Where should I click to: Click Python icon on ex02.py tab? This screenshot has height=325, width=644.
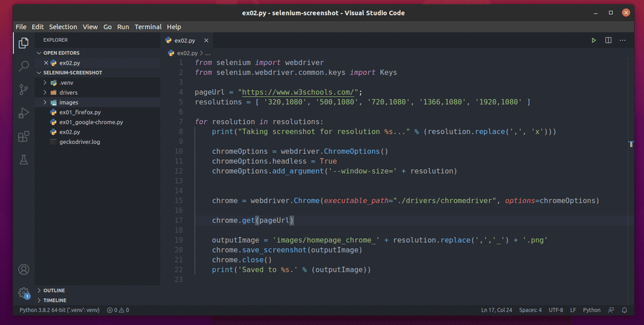click(x=168, y=40)
